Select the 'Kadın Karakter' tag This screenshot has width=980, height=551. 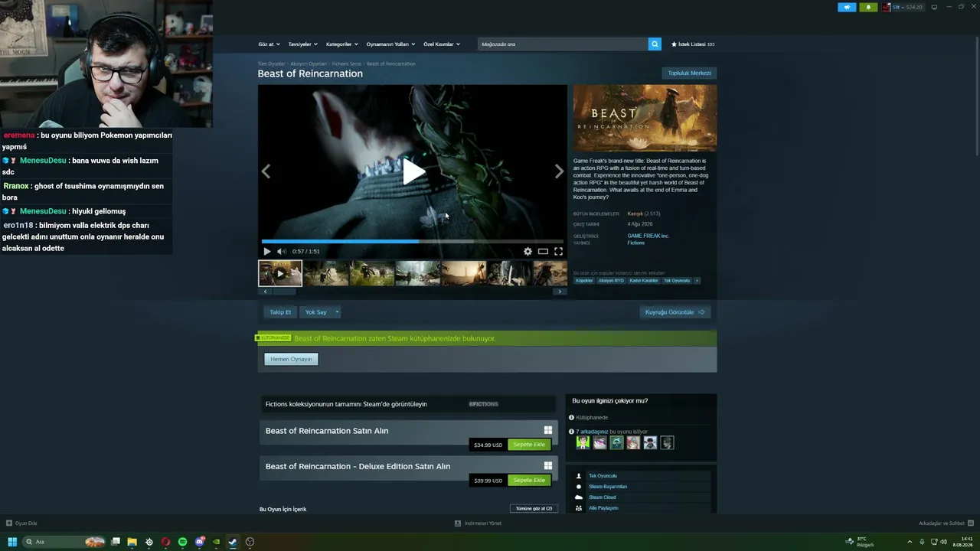pos(644,281)
